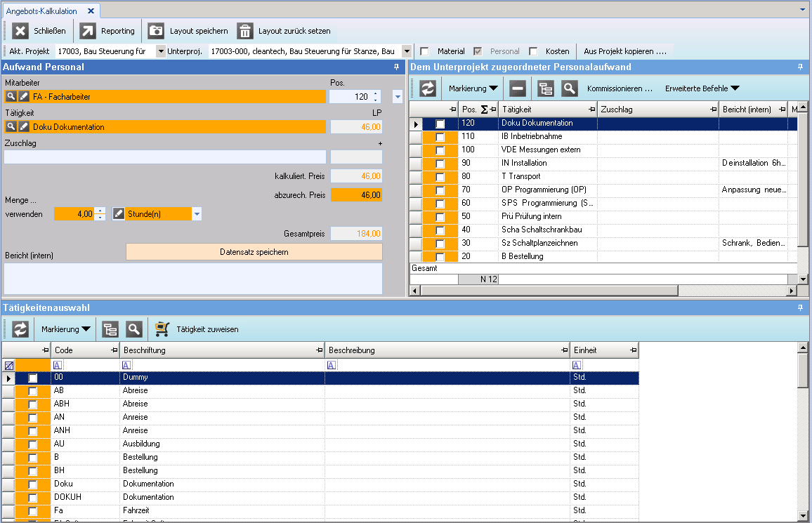This screenshot has height=523, width=812.
Task: Click Aus Projekt kopieren button
Action: point(624,51)
